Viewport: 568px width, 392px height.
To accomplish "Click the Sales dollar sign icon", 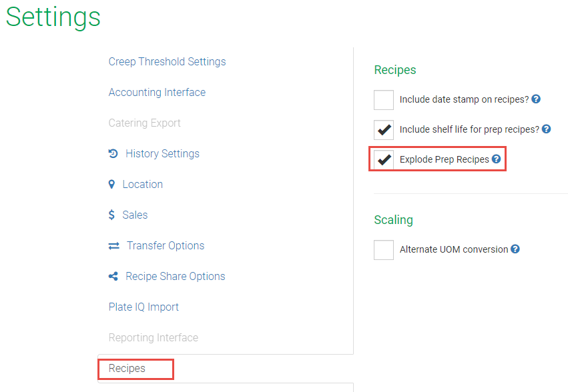I will pos(111,215).
